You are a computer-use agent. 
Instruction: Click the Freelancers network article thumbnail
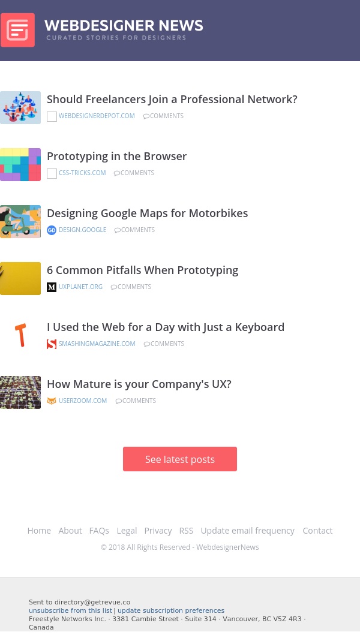(x=20, y=108)
